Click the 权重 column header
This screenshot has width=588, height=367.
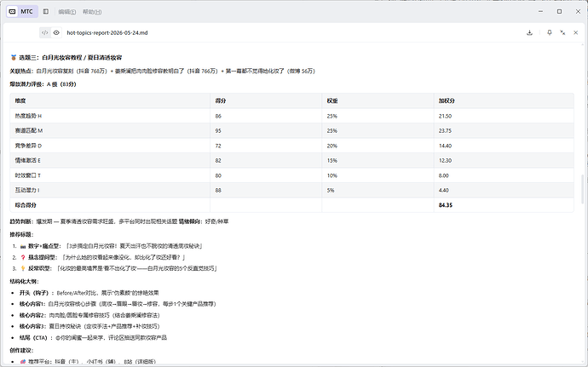tap(332, 100)
